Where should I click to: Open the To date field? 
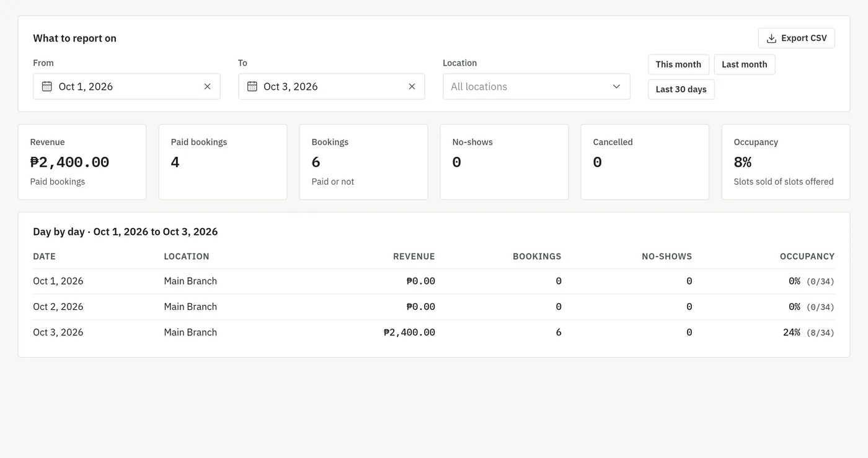pyautogui.click(x=332, y=87)
